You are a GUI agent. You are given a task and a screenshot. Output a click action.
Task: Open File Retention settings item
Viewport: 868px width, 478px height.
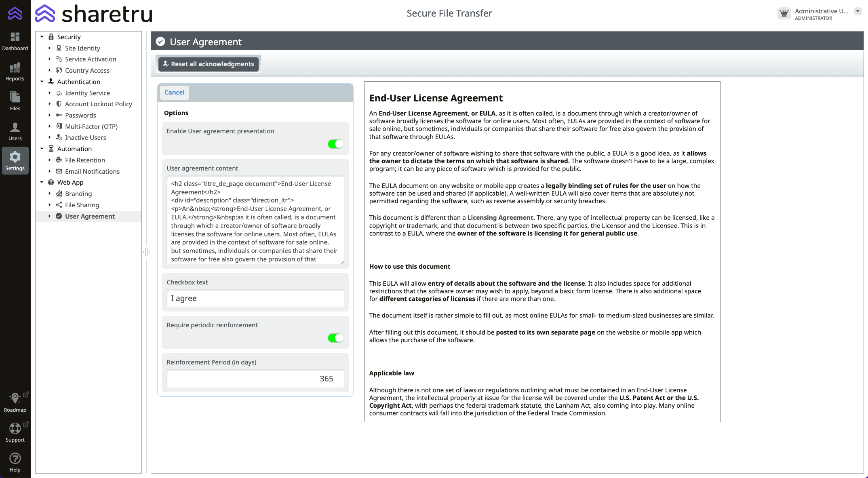[x=85, y=160]
